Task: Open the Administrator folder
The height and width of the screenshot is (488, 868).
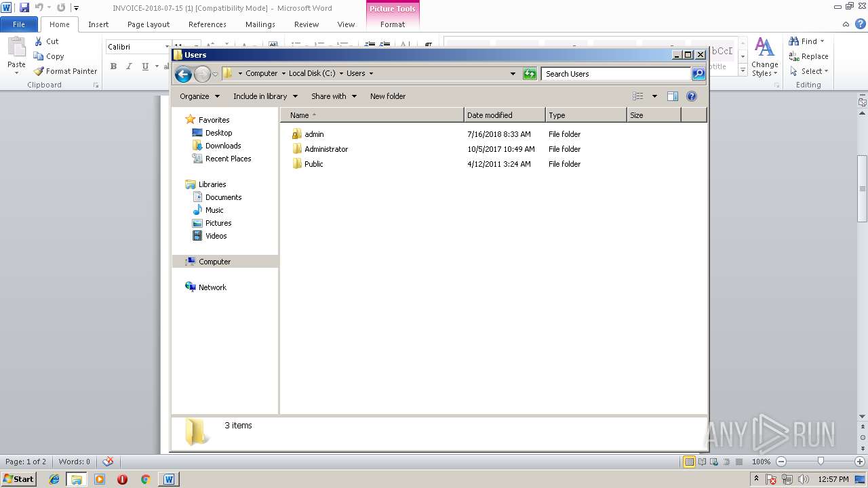Action: click(320, 149)
